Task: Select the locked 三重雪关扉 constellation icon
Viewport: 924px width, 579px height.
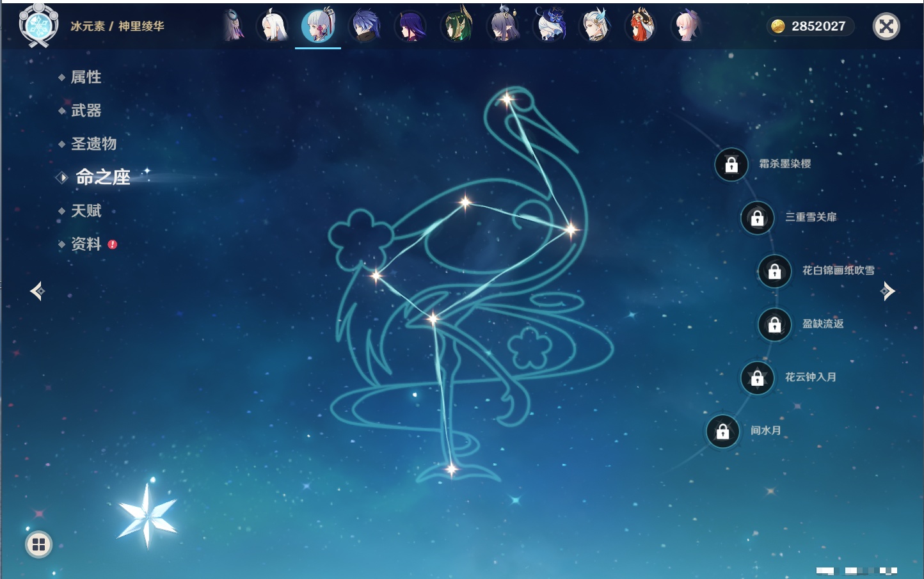Action: pos(757,218)
